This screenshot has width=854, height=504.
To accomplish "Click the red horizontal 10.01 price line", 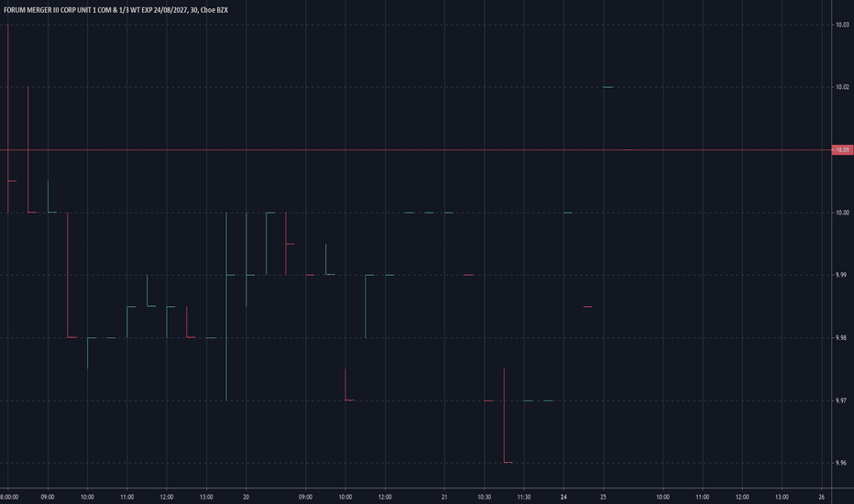I will tap(416, 150).
